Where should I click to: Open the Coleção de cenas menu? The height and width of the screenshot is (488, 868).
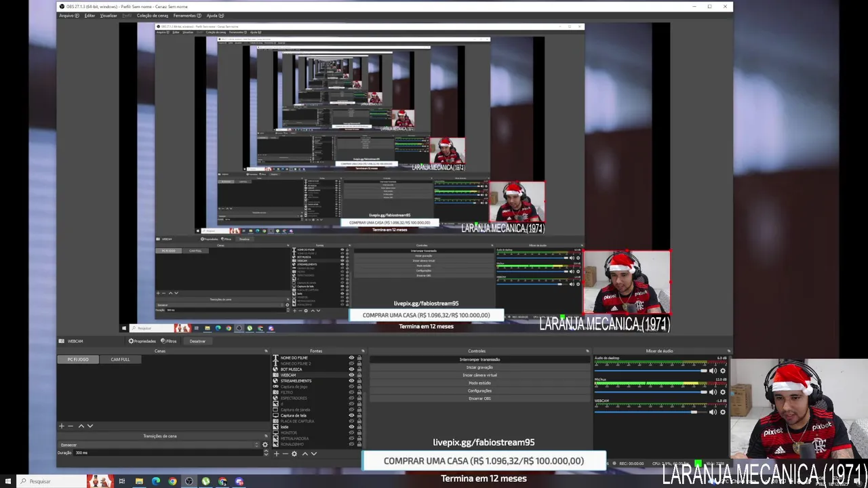coord(153,16)
